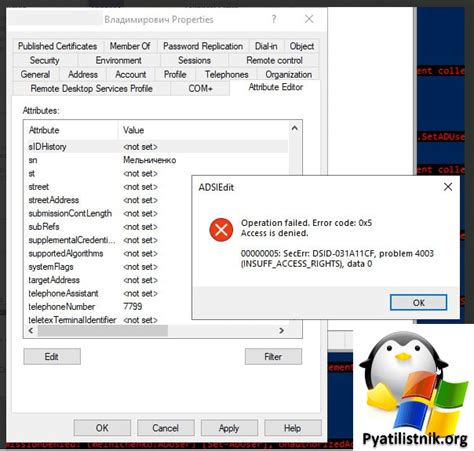Screen dimensions: 474x451
Task: Select the supplementalCredentials attribute row
Action: [x=108, y=240]
